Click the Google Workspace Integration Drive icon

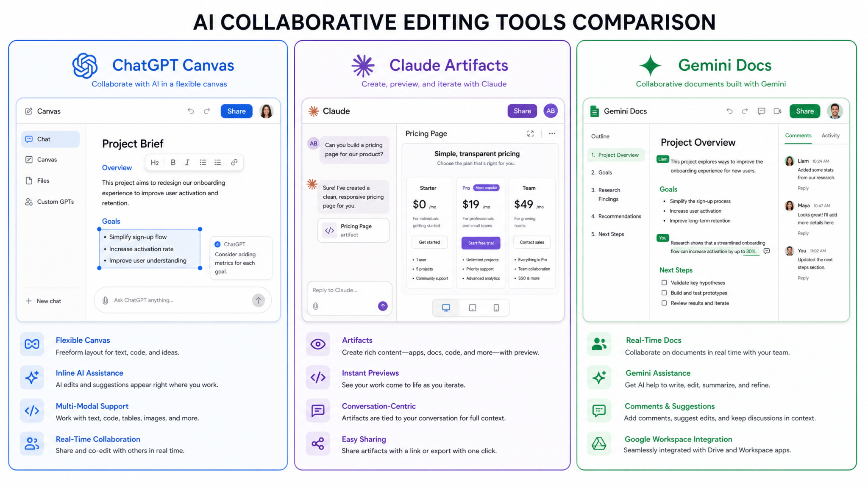pyautogui.click(x=599, y=444)
